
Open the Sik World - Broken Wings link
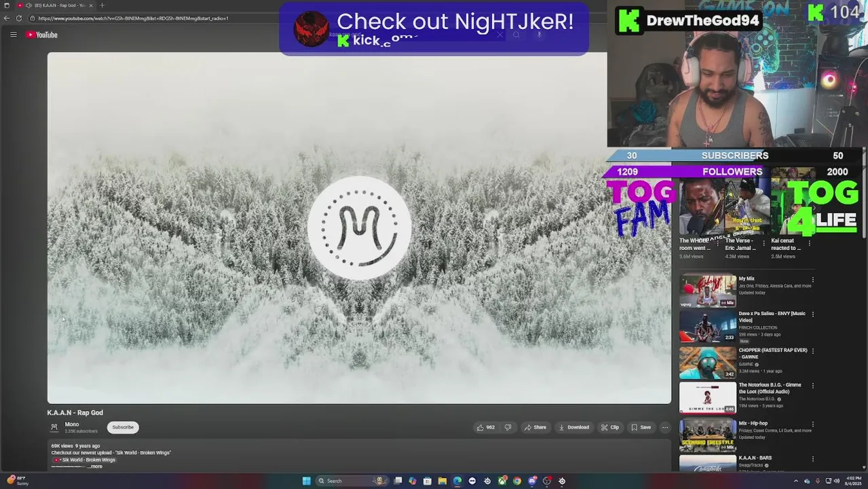click(85, 460)
